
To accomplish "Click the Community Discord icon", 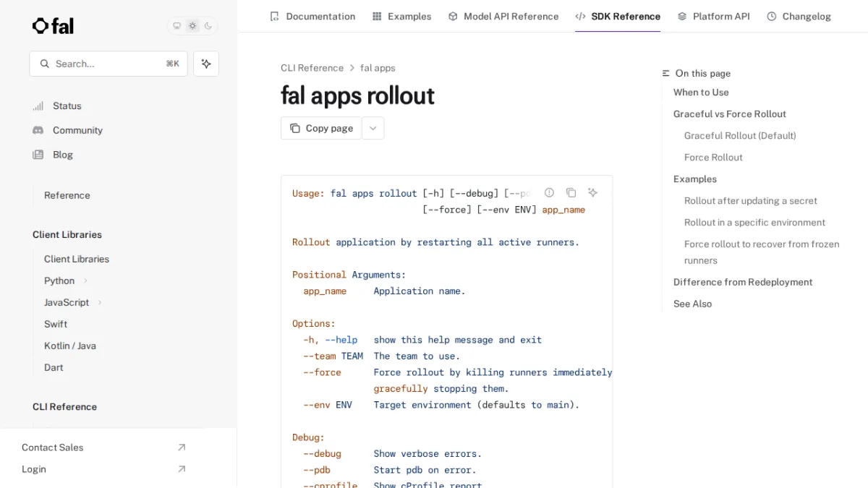I will 38,130.
